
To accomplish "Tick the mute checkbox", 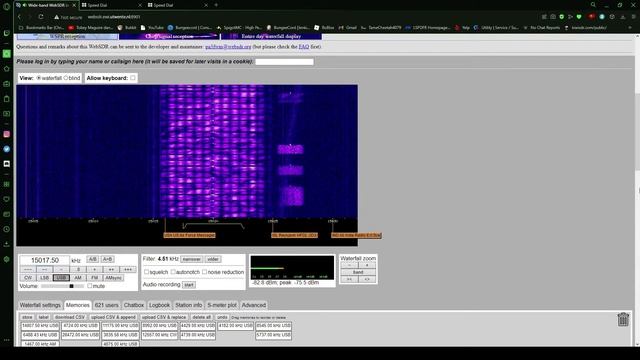I will pos(89,286).
